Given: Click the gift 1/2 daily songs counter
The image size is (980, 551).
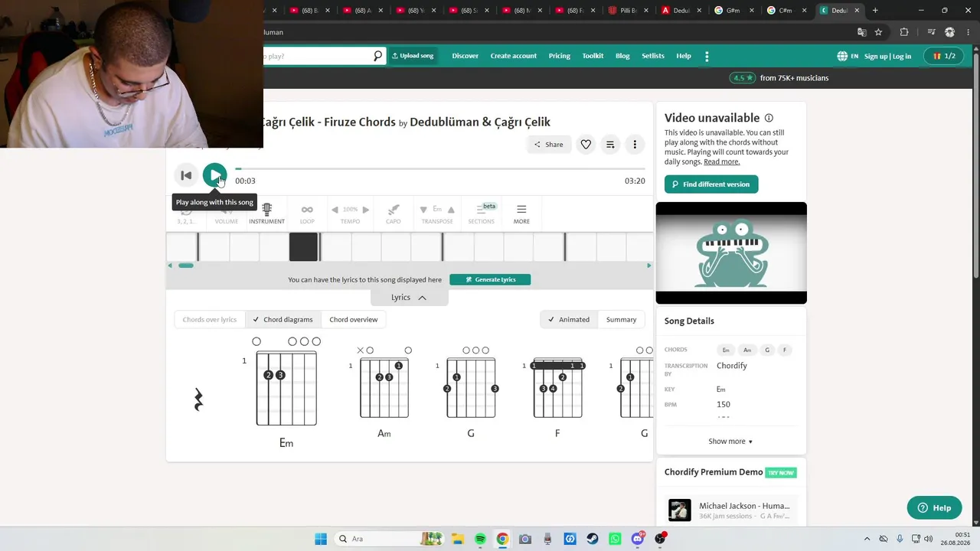Looking at the screenshot, I should [x=944, y=56].
